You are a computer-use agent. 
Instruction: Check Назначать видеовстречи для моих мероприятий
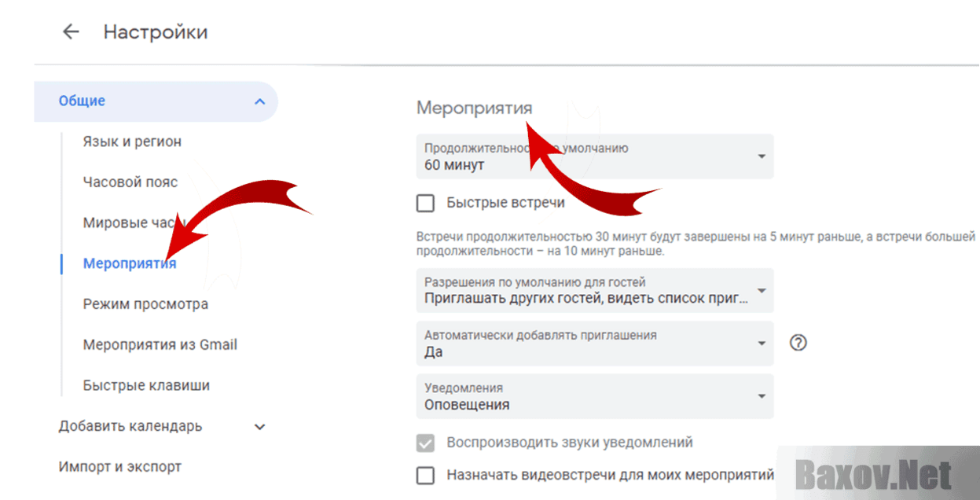point(425,476)
